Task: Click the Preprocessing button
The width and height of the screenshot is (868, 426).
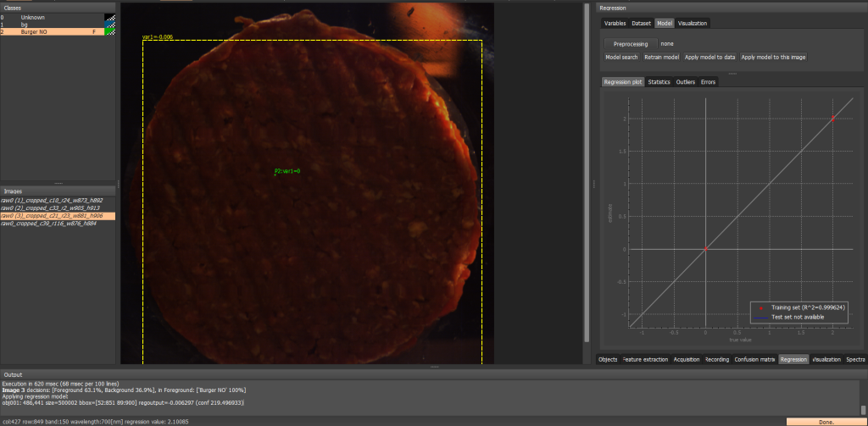Action: tap(630, 43)
